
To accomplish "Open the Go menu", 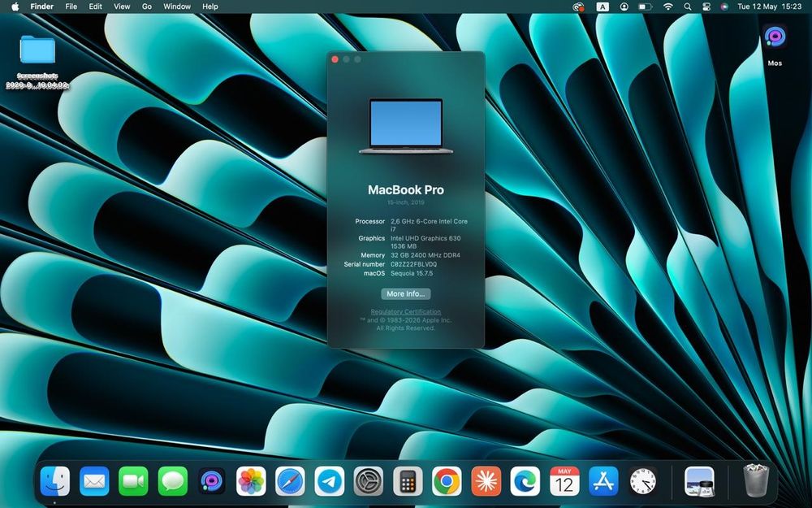I will [x=146, y=7].
